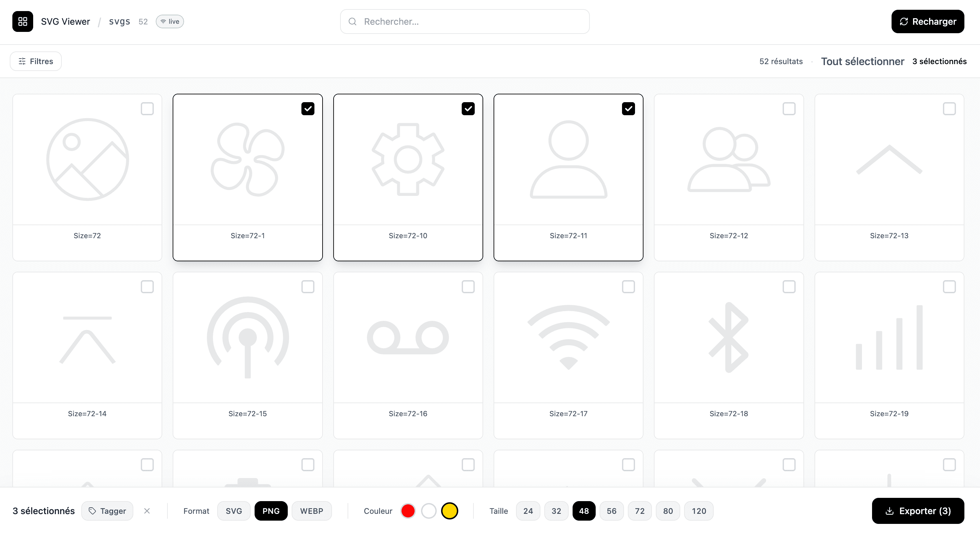Set export size to 120
980x533 pixels.
click(699, 511)
